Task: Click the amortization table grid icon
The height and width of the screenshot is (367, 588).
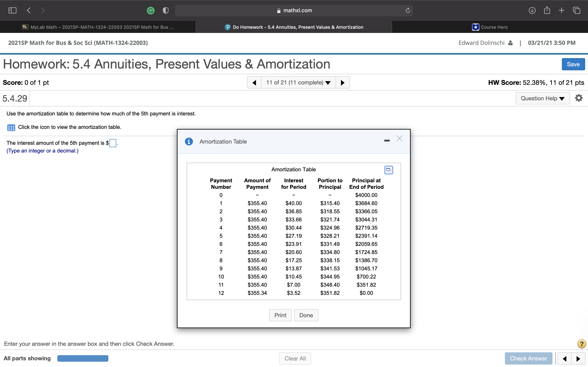Action: tap(11, 127)
